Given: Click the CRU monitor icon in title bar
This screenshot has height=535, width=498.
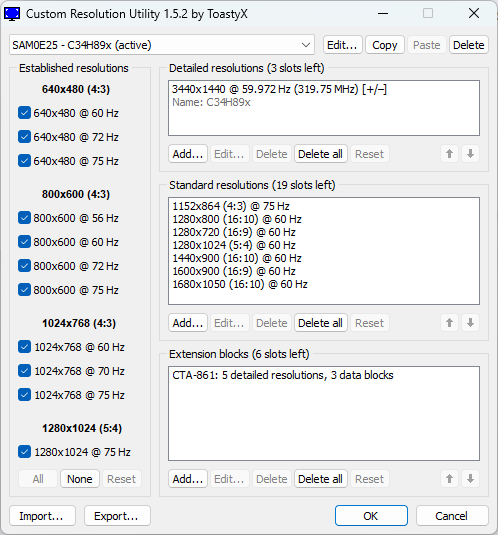Looking at the screenshot, I should 12,14.
